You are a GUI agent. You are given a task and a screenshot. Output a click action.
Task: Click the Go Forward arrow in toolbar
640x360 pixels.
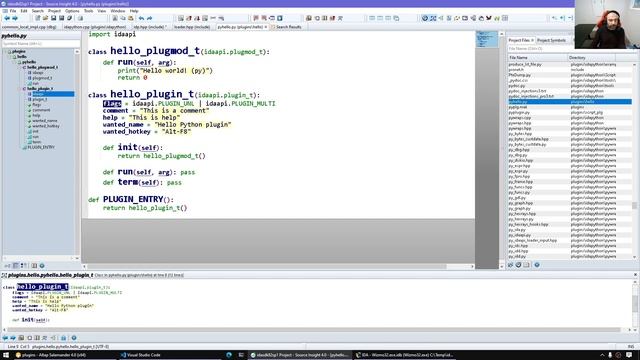(15, 18)
